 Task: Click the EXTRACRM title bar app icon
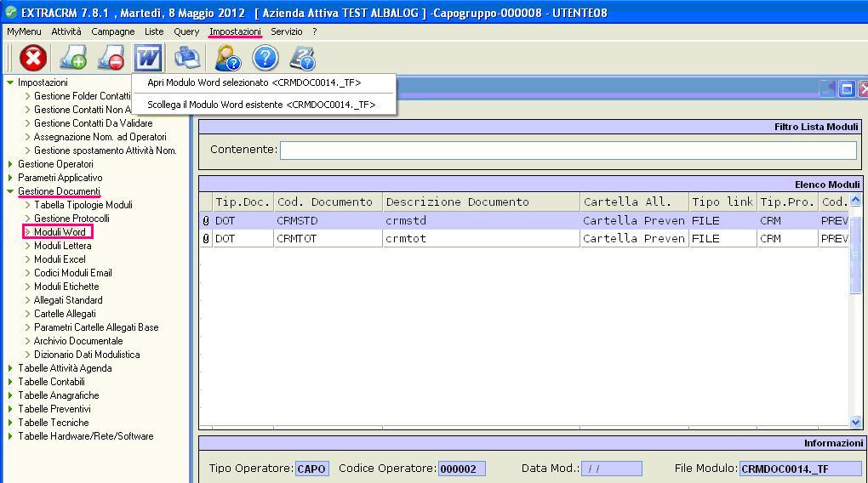tap(10, 12)
